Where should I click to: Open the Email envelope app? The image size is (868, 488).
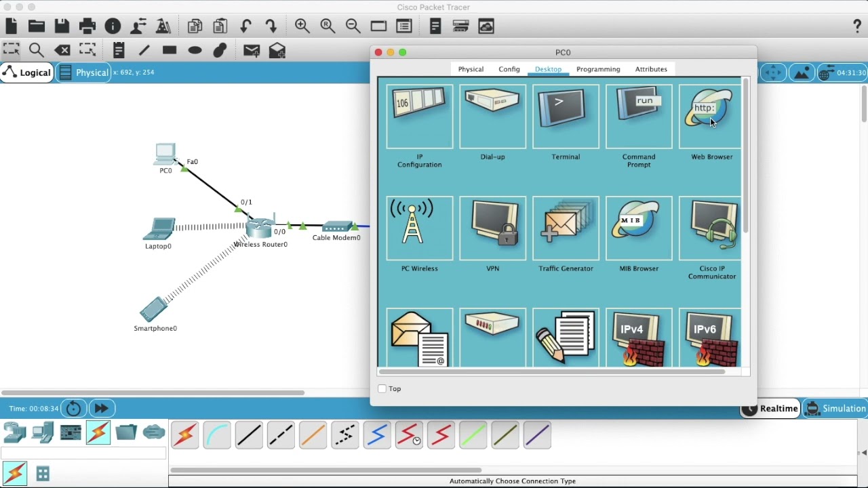click(420, 338)
